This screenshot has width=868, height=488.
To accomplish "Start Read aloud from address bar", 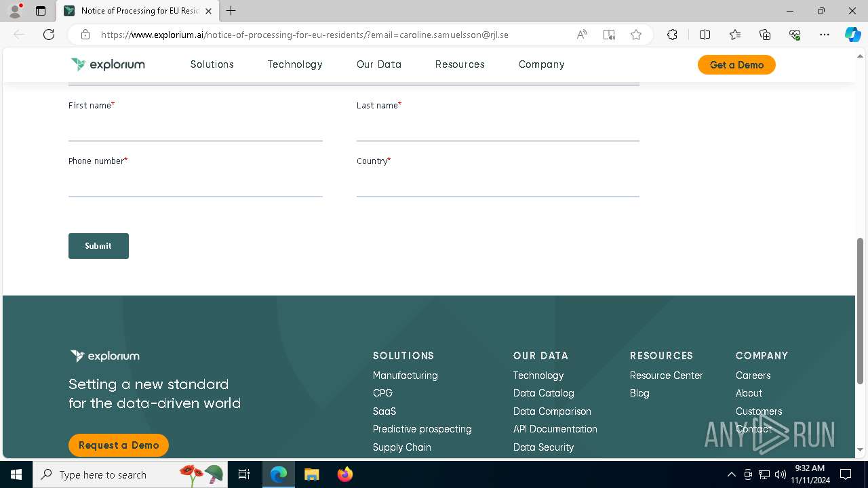I will 582,35.
